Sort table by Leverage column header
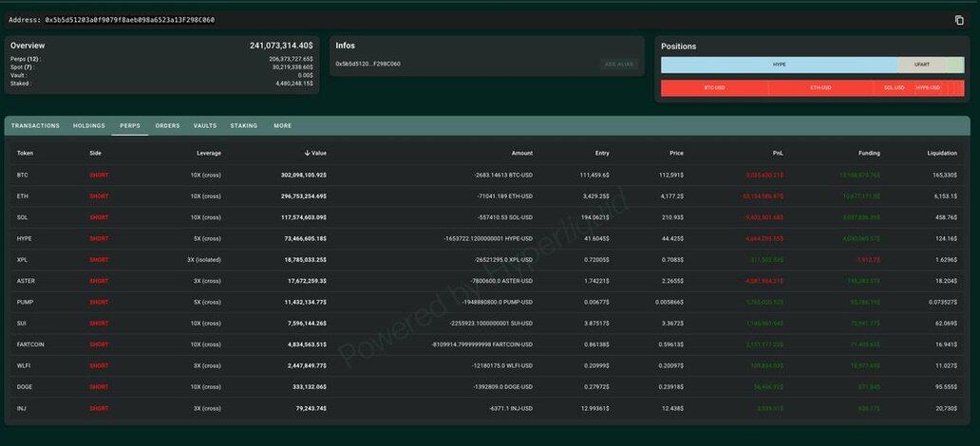 click(209, 153)
